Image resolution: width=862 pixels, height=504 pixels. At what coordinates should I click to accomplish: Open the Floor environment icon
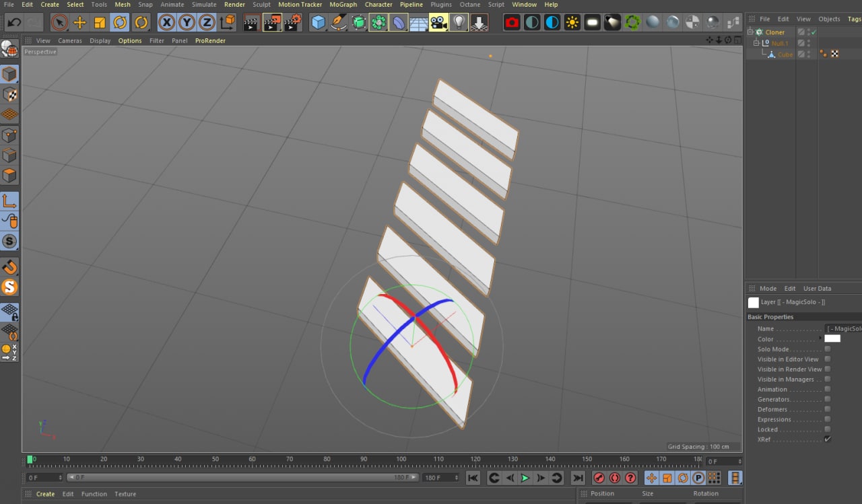tap(419, 22)
